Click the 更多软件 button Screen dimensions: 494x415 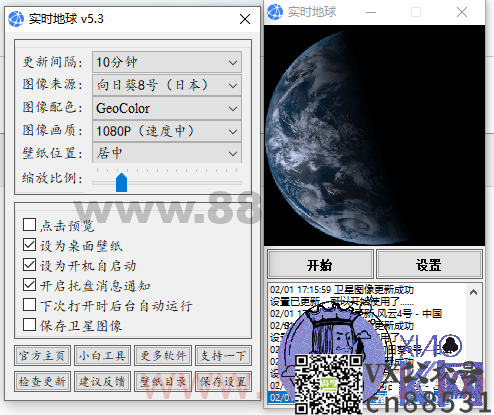[x=163, y=356]
